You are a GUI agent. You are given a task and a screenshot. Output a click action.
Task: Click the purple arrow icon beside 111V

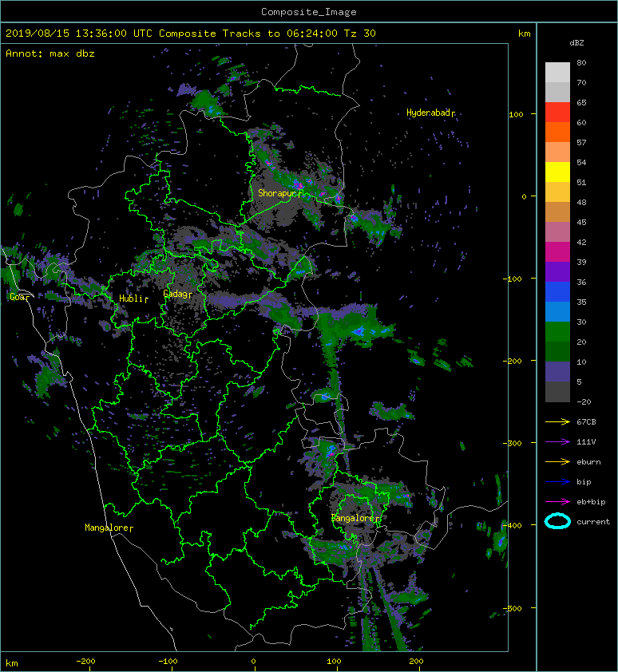tap(557, 441)
